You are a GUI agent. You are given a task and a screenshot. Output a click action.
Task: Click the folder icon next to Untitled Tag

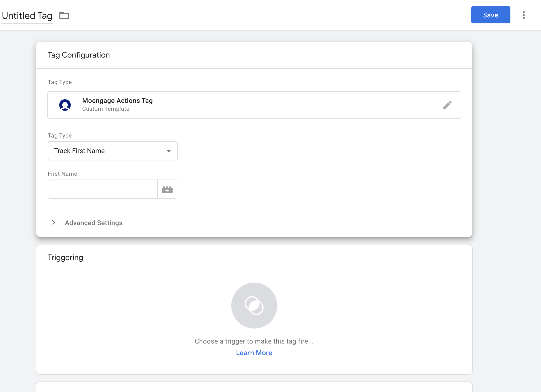(64, 16)
